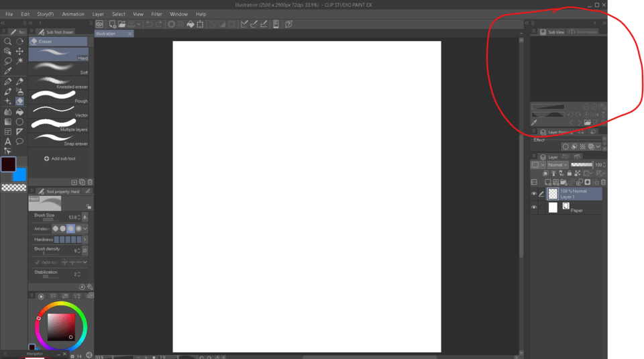The image size is (644, 359).
Task: Create layer mask in Layer panel
Action: 588,182
